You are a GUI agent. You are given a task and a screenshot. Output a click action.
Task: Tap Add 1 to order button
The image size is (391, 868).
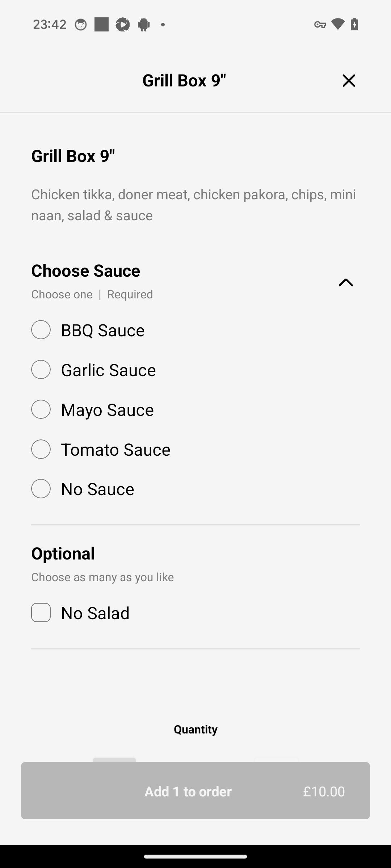point(195,791)
